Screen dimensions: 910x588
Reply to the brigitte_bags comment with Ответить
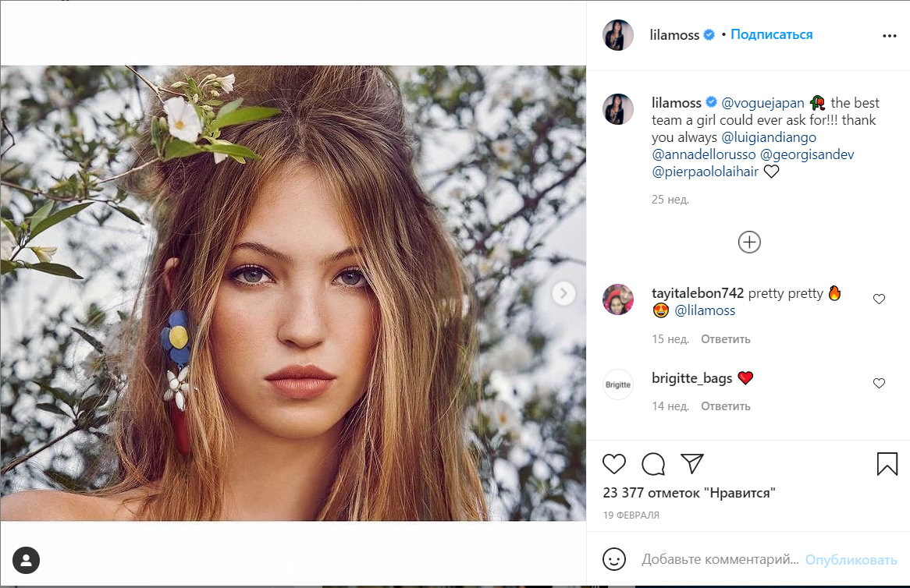(725, 406)
